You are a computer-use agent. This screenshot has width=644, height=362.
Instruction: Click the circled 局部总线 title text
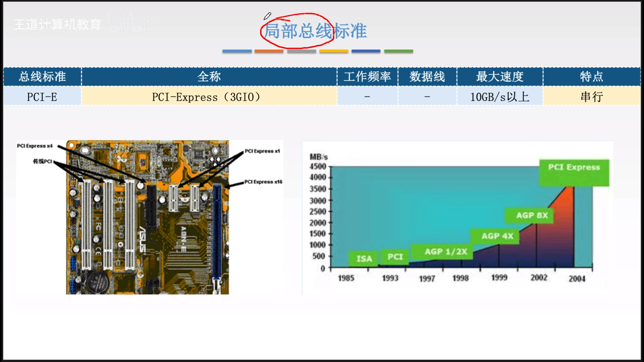click(x=298, y=31)
